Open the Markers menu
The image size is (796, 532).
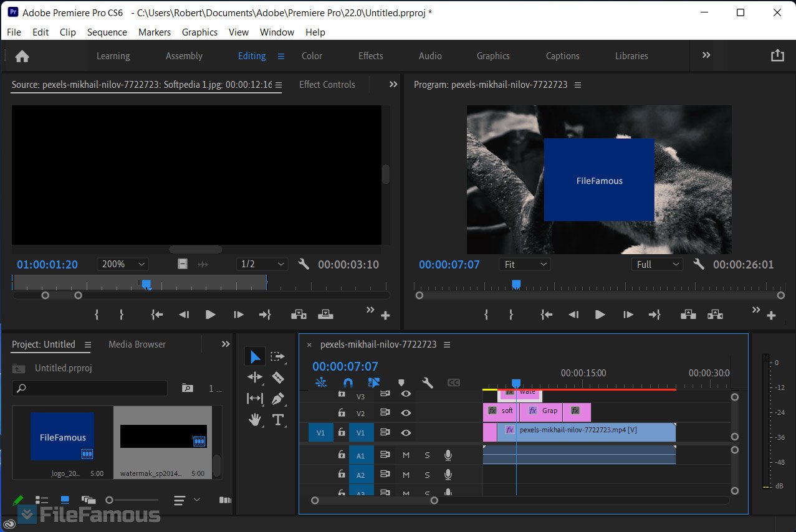(x=155, y=32)
